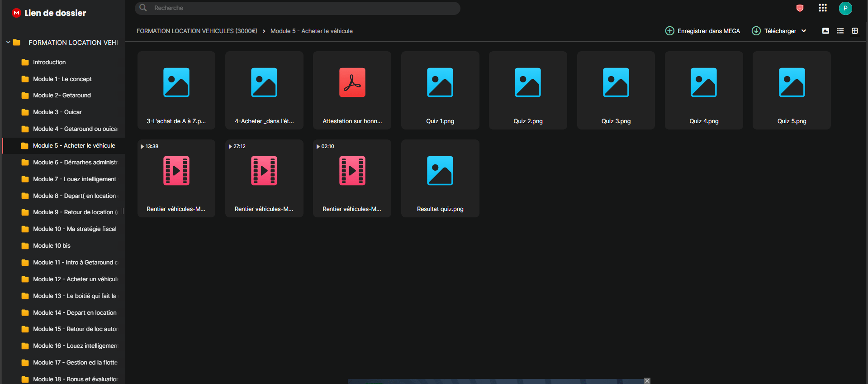868x384 pixels.
Task: Select the Quiz 5.png file
Action: (792, 90)
